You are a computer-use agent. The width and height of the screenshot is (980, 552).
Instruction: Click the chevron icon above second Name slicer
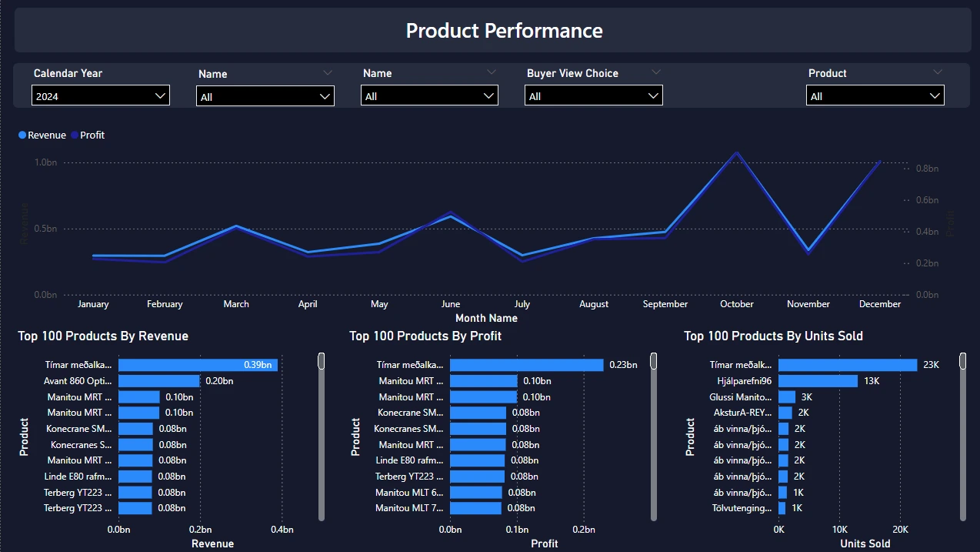coord(492,72)
